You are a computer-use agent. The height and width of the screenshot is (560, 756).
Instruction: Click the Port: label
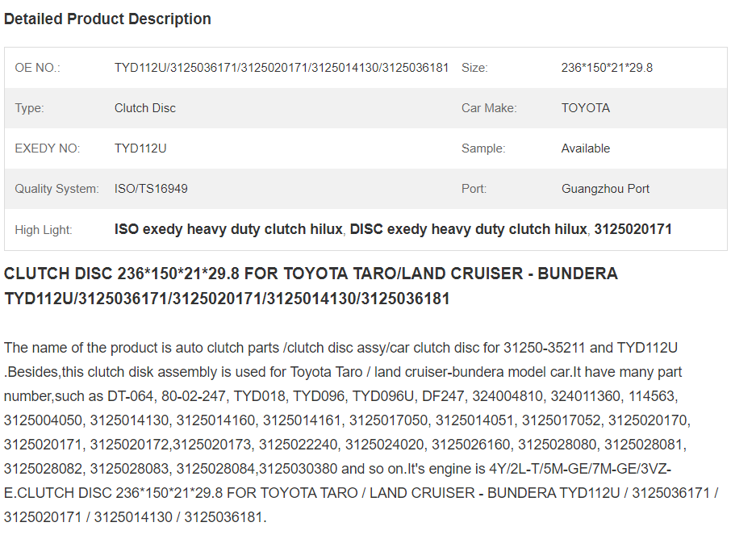(474, 189)
